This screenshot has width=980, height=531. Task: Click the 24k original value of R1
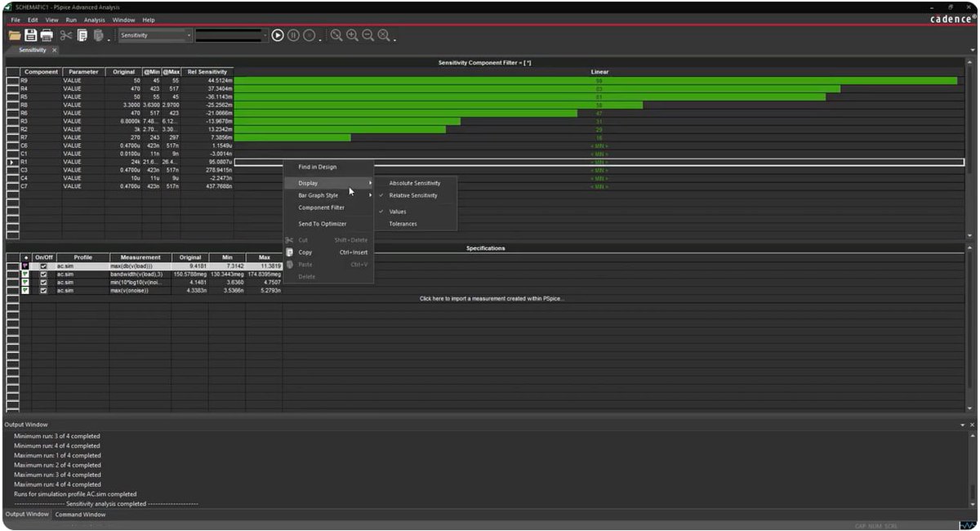tap(123, 162)
